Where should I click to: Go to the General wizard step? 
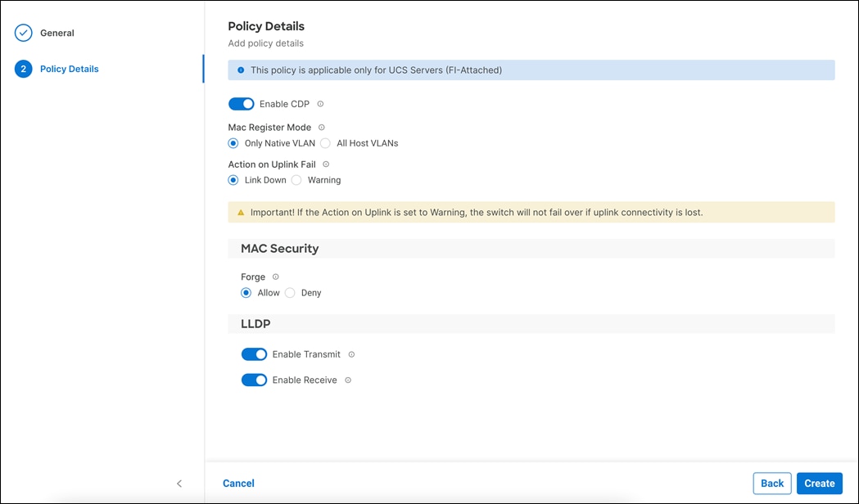pyautogui.click(x=57, y=33)
